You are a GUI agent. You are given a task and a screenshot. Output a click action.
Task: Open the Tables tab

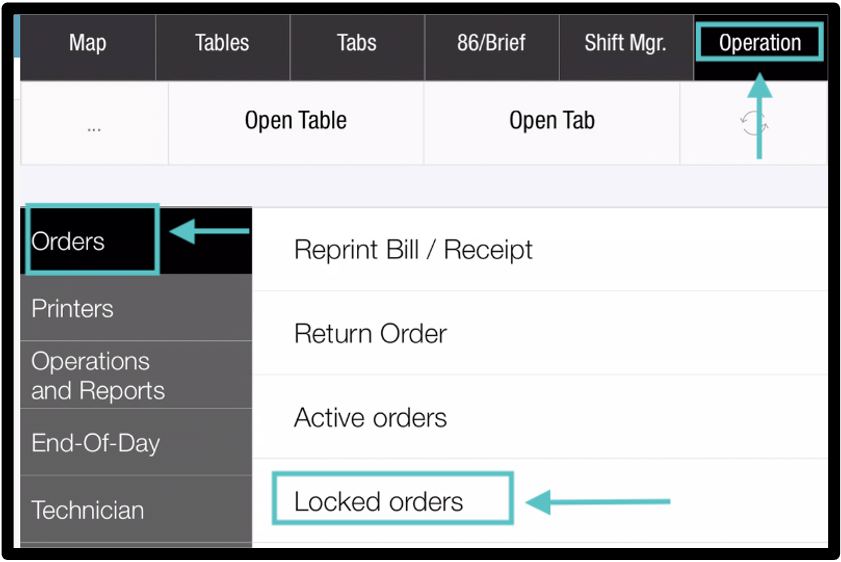pos(222,43)
